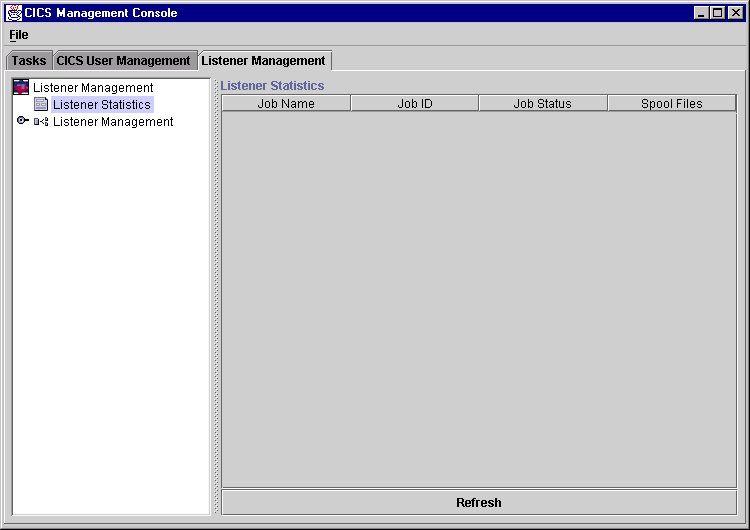Maximize the CICS Management Console window
The width and height of the screenshot is (750, 530).
click(x=717, y=13)
